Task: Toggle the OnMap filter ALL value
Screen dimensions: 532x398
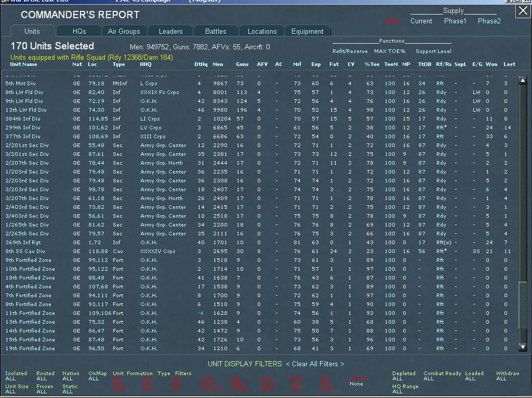Action: click(94, 379)
